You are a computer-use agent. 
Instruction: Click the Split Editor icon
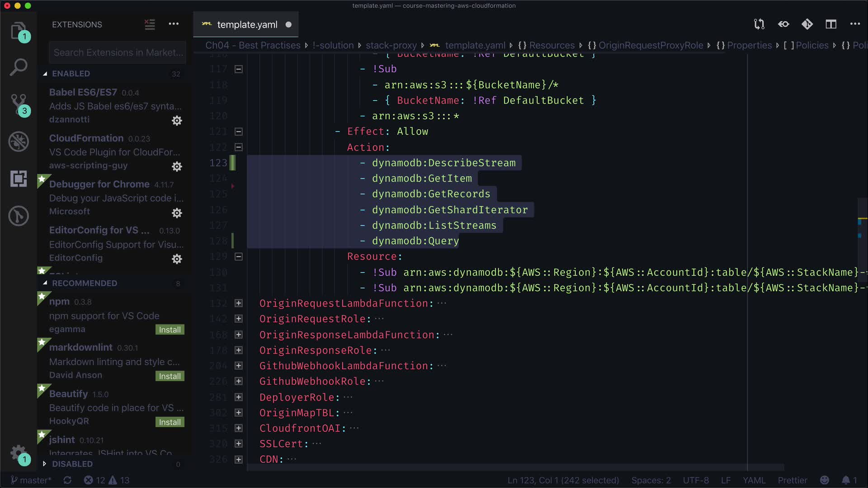tap(831, 24)
